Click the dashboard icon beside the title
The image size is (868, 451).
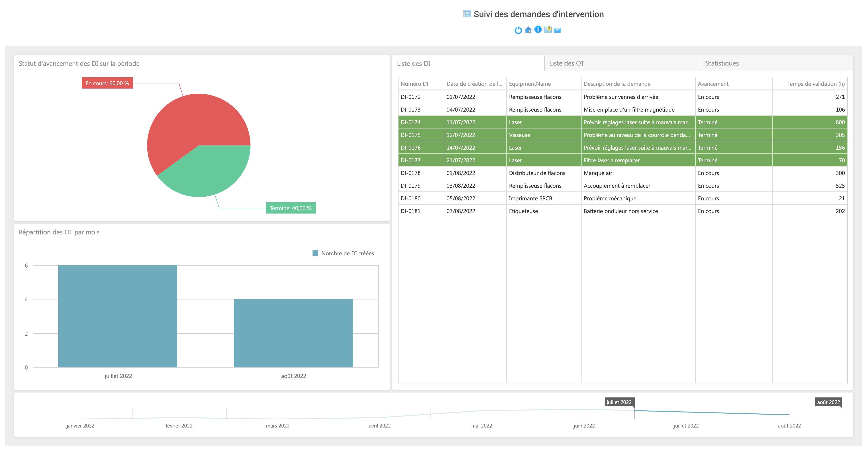pos(467,14)
